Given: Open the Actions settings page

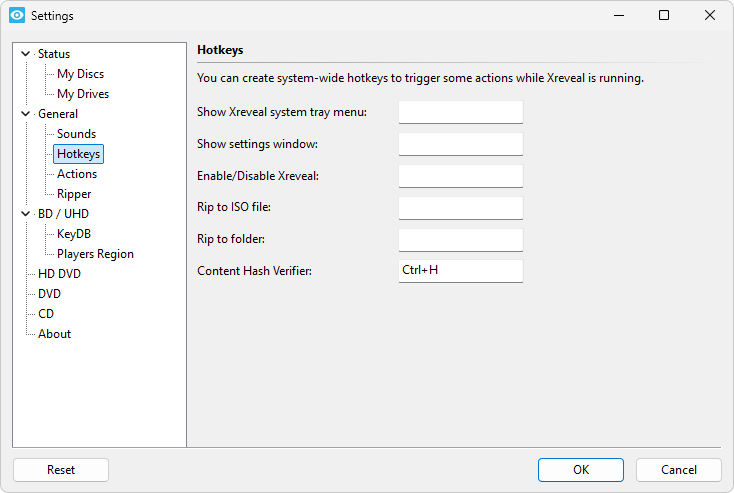Looking at the screenshot, I should (x=77, y=174).
